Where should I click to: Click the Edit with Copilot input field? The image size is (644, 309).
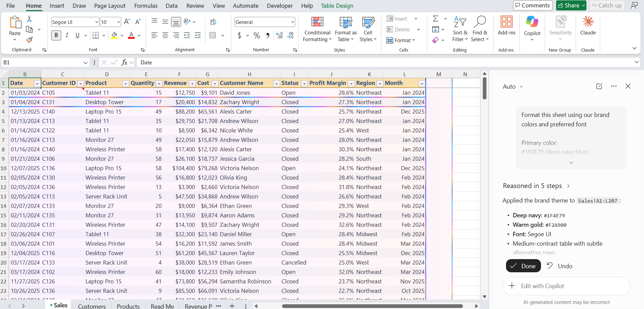point(566,286)
